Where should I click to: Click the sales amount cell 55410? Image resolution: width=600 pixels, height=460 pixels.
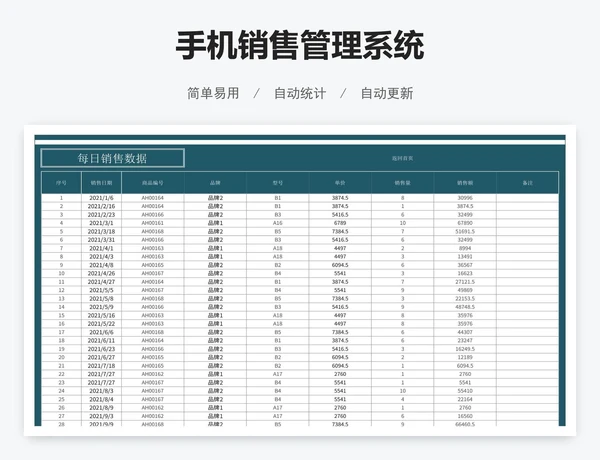[x=465, y=391]
